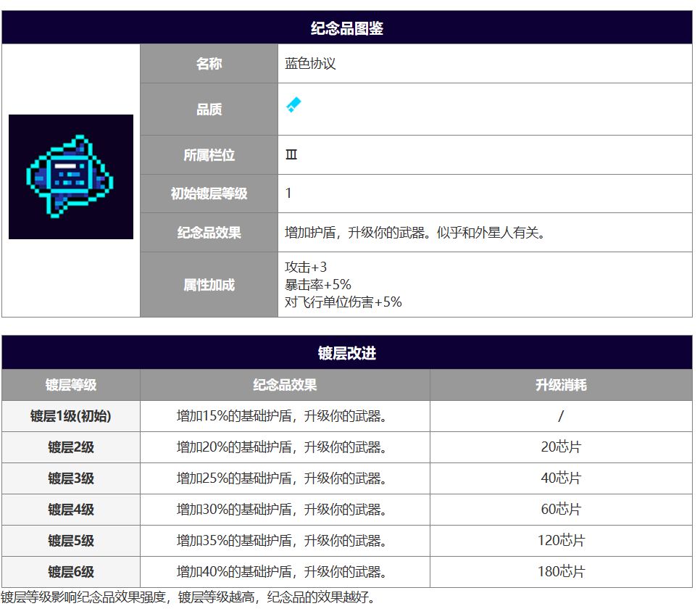Click the / cost cell for plating level 1
This screenshot has height=614, width=700.
pos(561,416)
